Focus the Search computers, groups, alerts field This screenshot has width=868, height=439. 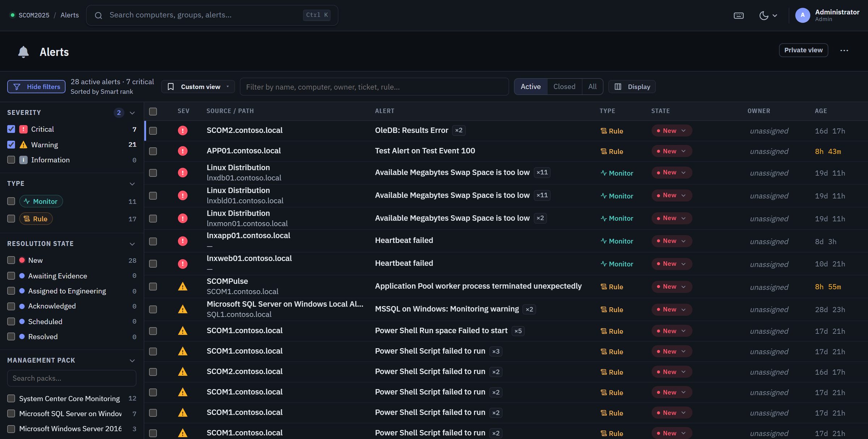click(212, 15)
